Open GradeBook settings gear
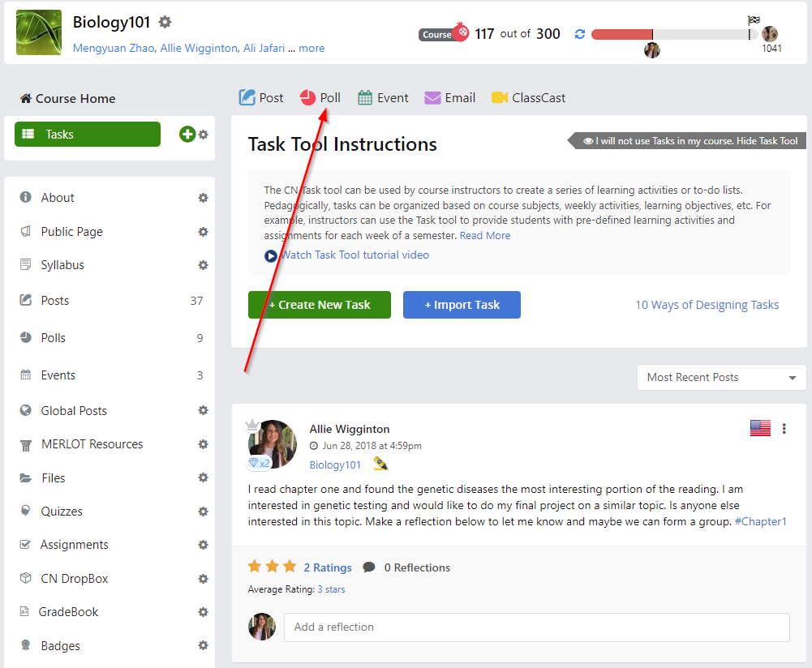This screenshot has height=668, width=812. click(203, 612)
